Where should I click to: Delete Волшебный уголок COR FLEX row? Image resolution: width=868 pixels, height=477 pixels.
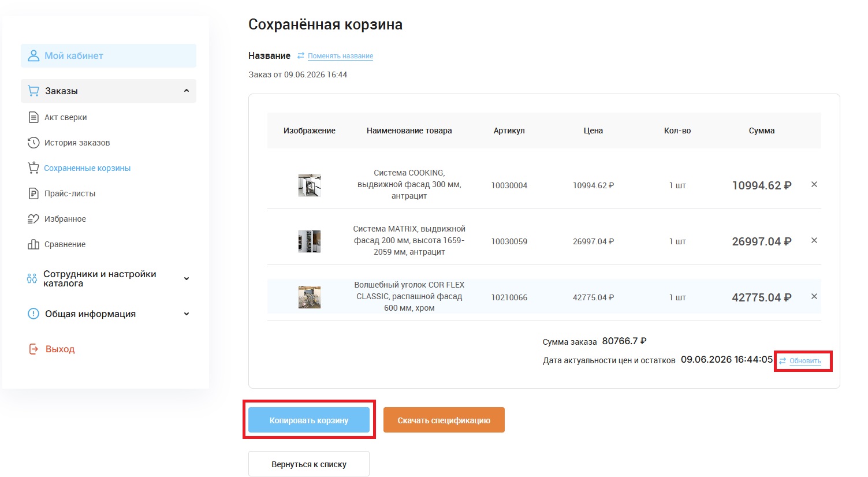[x=814, y=297]
